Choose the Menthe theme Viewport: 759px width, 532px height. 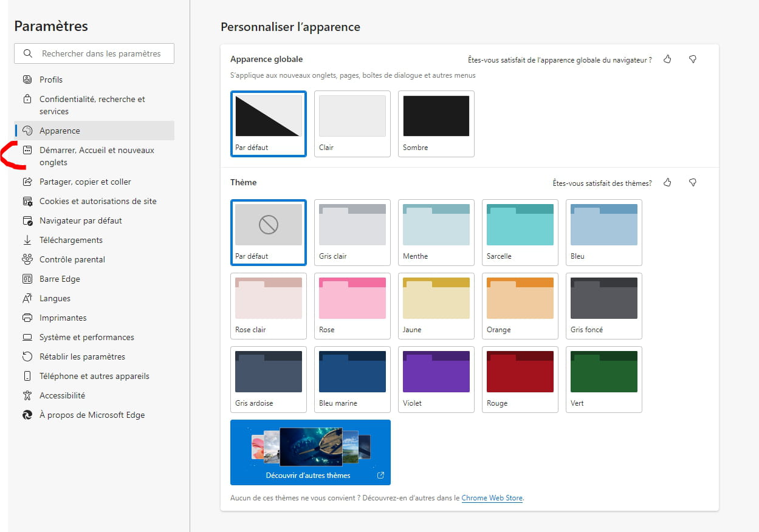[436, 233]
